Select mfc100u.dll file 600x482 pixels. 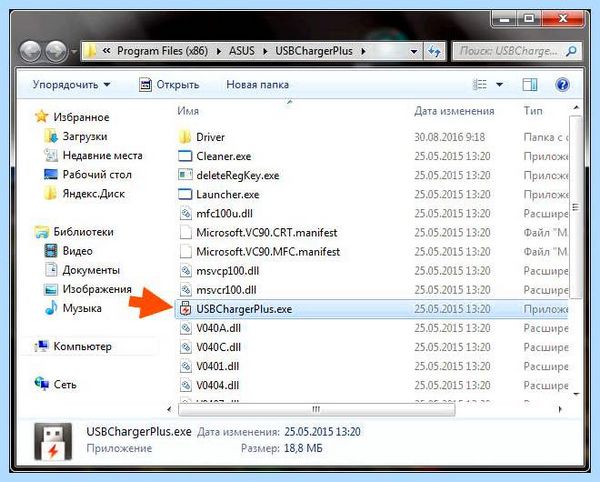tap(224, 213)
